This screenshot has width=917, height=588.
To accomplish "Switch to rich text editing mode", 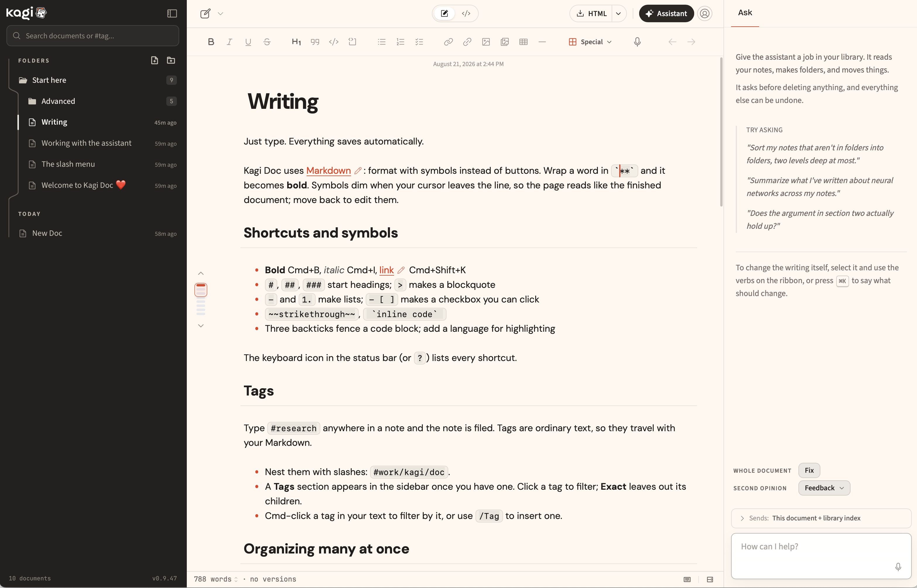I will coord(444,13).
